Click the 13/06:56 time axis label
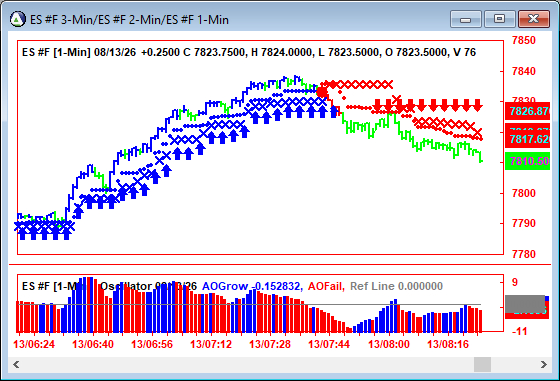The image size is (560, 381). (152, 344)
